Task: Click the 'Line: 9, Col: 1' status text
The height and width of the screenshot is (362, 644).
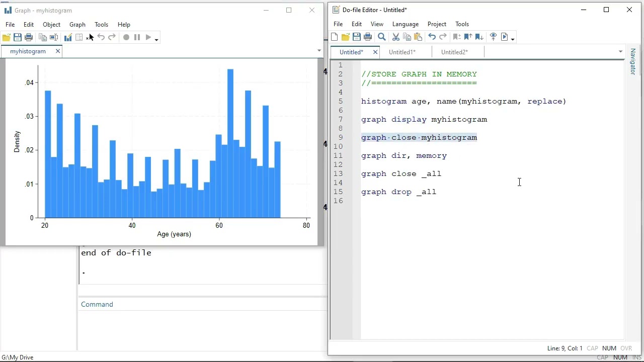Action: coord(565,348)
